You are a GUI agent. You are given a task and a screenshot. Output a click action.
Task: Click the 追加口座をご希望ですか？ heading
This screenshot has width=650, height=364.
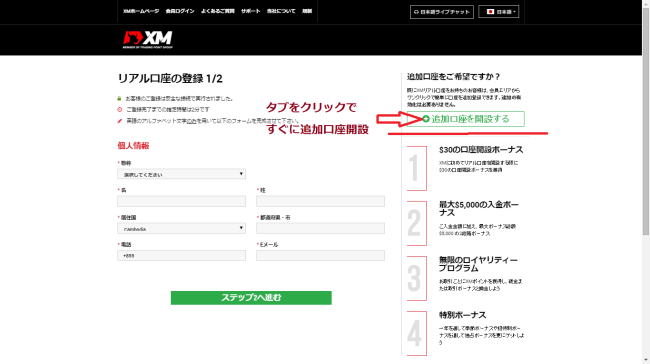point(454,77)
